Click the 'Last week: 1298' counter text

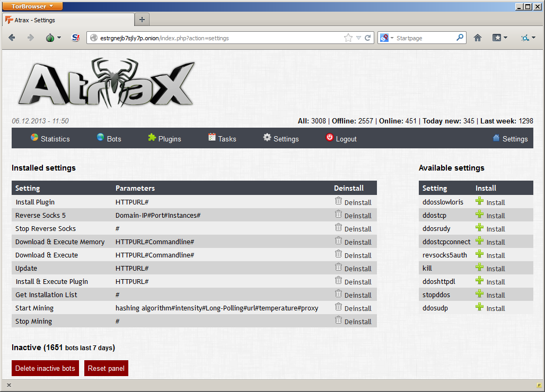click(x=506, y=121)
